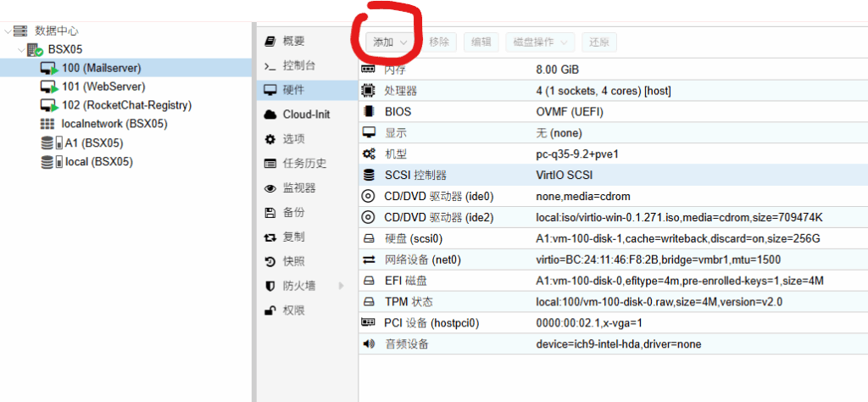Viewport: 868px width, 402px height.
Task: Open the 防火墙 tab
Action: tap(309, 286)
